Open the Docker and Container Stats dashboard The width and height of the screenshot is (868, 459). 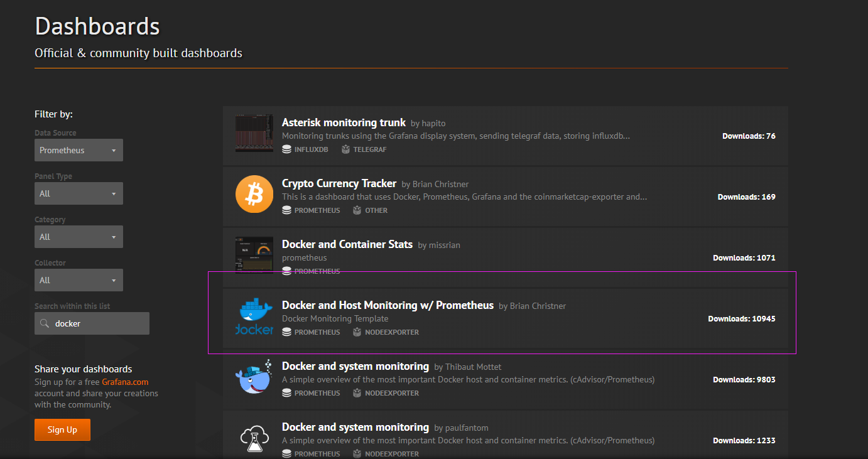[x=347, y=244]
